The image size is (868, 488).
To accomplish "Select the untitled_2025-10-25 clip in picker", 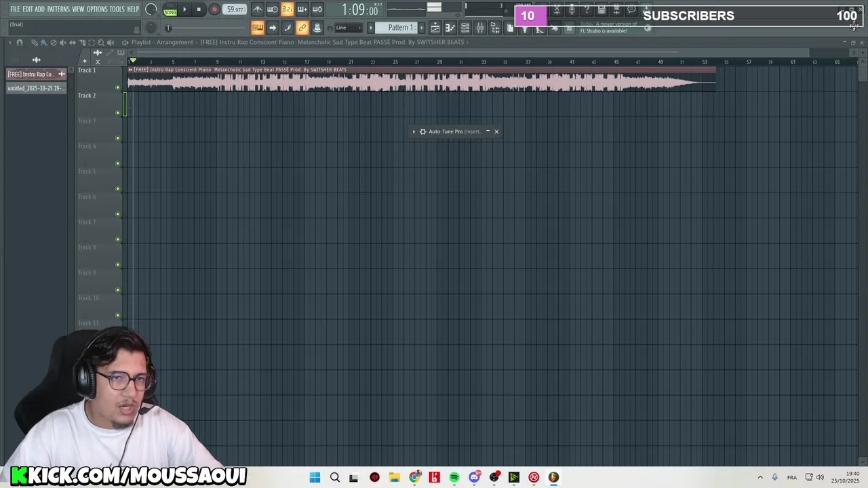I will point(36,88).
